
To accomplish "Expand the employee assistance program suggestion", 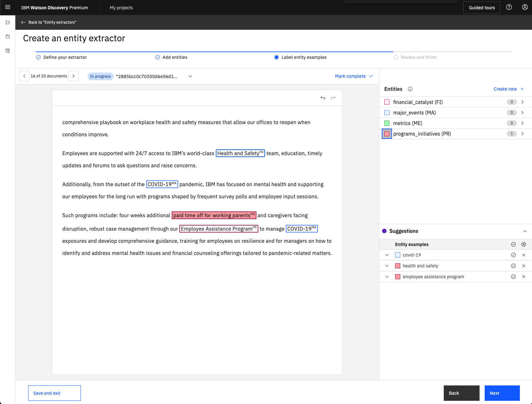I will pos(387,277).
